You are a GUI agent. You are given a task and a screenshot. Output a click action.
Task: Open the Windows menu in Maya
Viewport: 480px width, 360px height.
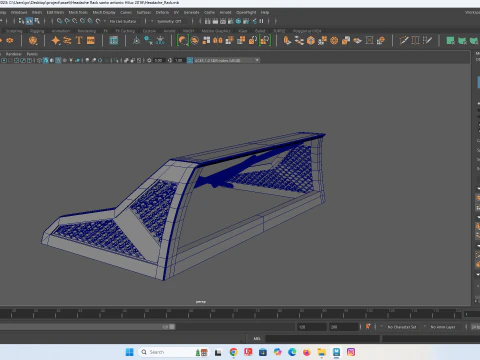(19, 12)
